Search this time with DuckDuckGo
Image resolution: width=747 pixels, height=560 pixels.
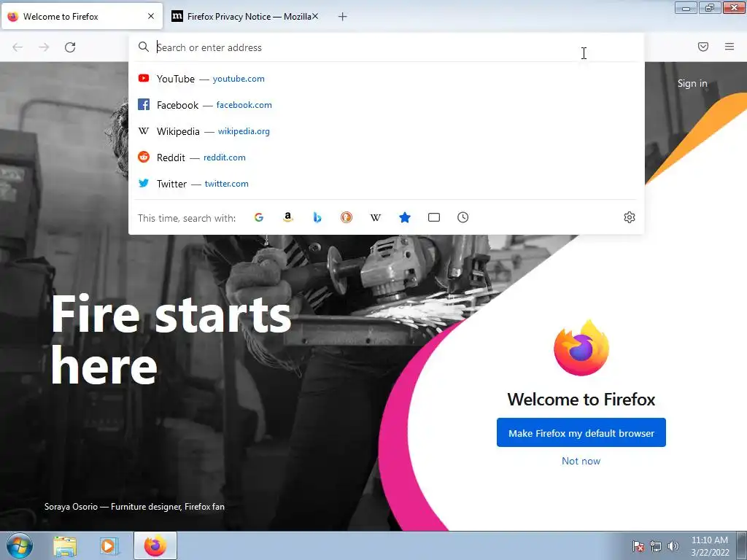point(347,217)
